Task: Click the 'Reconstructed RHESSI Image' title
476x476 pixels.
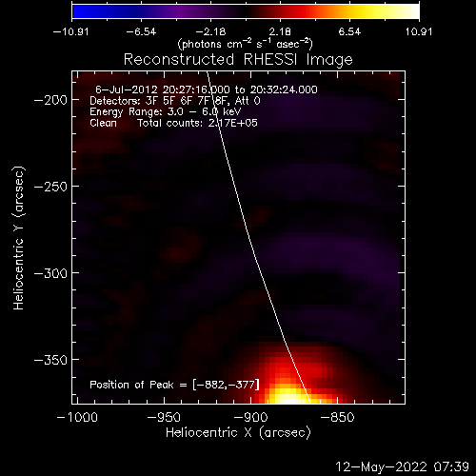Action: coord(238,60)
